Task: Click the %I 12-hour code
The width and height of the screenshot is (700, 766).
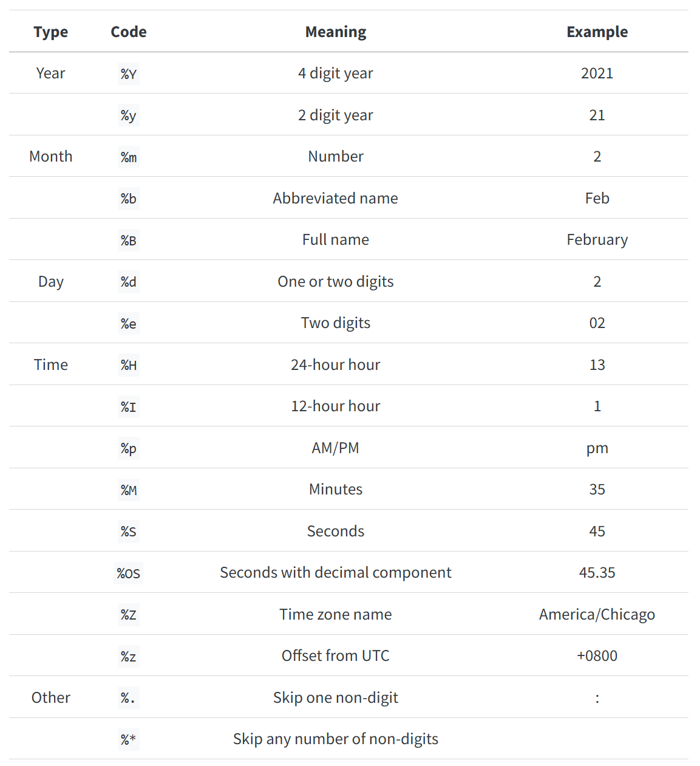Action: (x=128, y=407)
